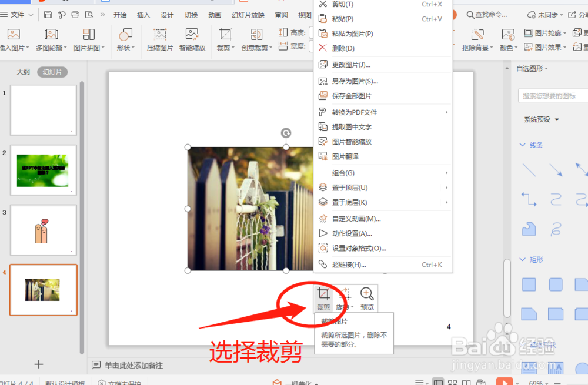Open the 形状 shapes tool icon
This screenshot has height=385, width=588.
tap(125, 34)
